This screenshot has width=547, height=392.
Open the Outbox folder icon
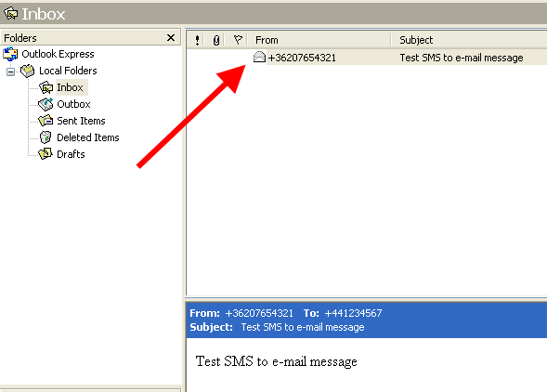(46, 104)
